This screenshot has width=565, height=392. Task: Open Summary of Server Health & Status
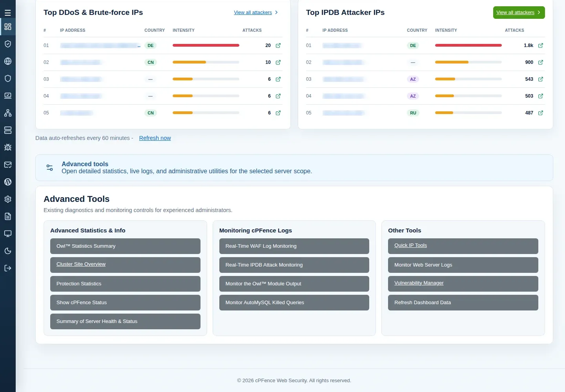coord(125,321)
